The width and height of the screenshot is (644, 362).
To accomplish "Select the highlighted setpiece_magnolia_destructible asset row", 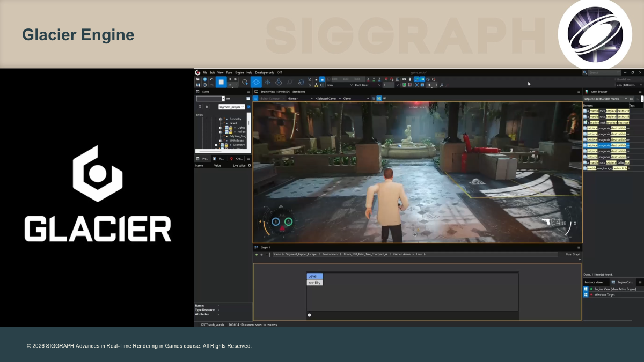I will [x=606, y=145].
